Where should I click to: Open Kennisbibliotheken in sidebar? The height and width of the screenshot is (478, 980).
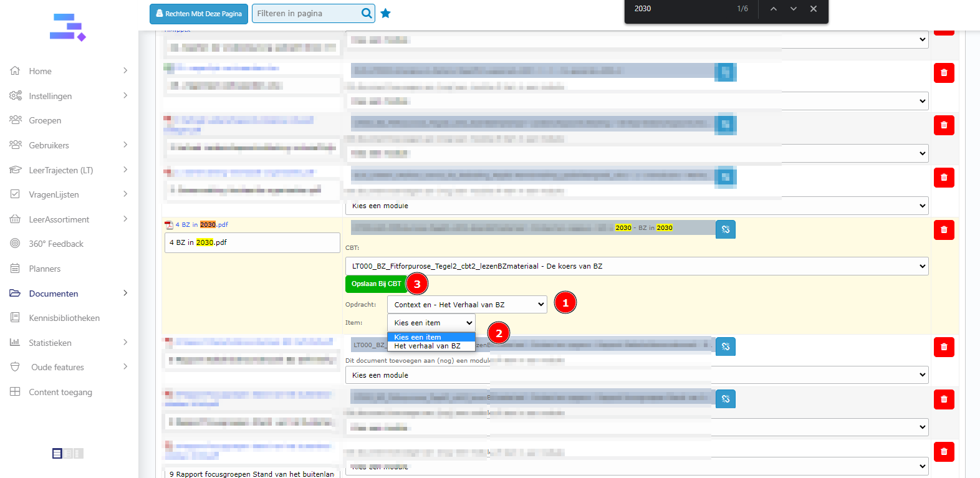coord(64,318)
